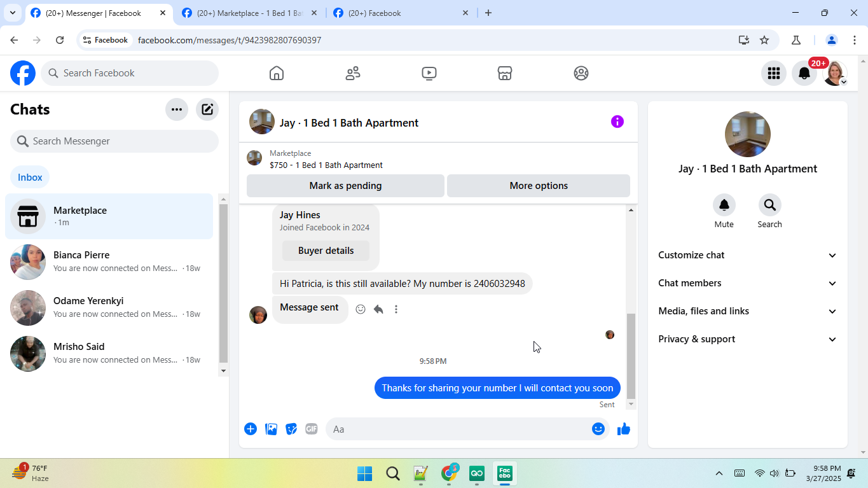The image size is (868, 488).
Task: Reply to the 'Message sent' bubble
Action: [378, 309]
